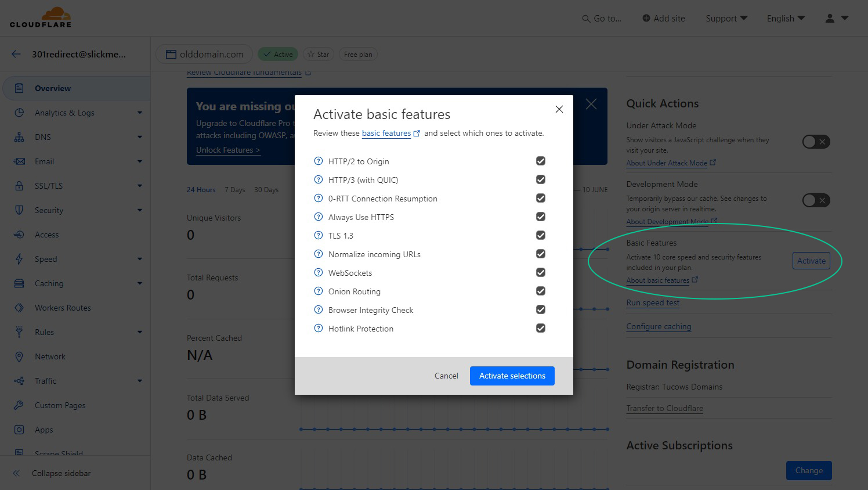This screenshot has width=868, height=490.
Task: Click help icon next to HTTP/2 to Origin
Action: pyautogui.click(x=318, y=161)
